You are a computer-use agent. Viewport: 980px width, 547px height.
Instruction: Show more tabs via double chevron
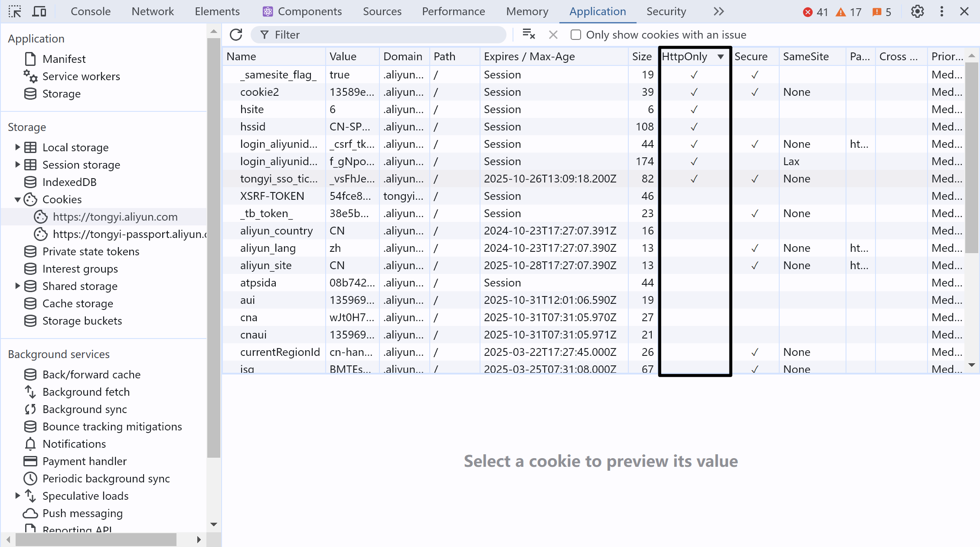pyautogui.click(x=719, y=12)
